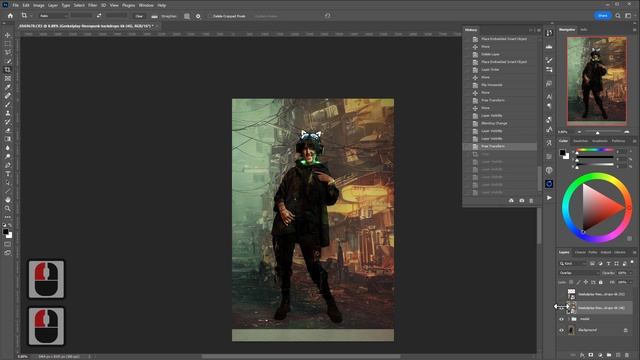Open crop settings gear icon
The width and height of the screenshot is (640, 360).
[198, 16]
